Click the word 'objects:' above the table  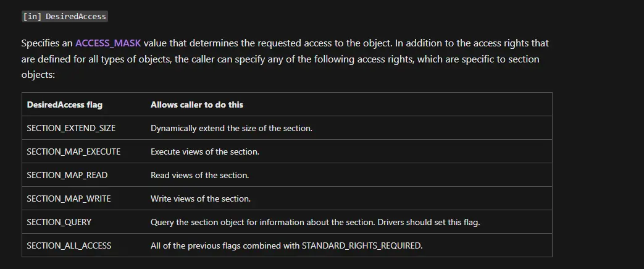(x=38, y=75)
